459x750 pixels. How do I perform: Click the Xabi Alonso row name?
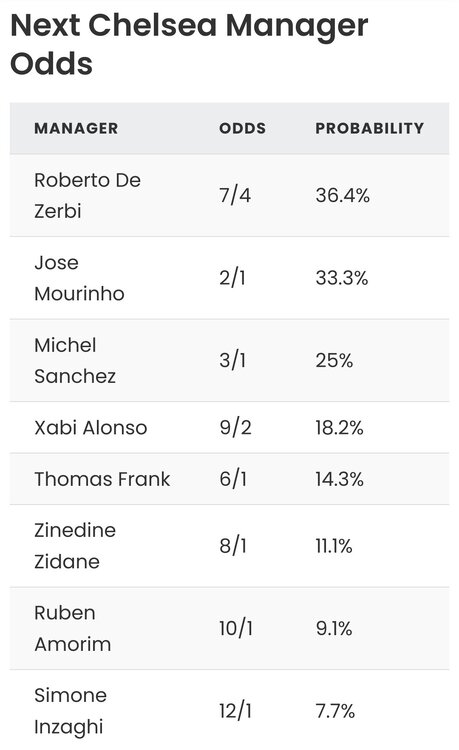point(91,428)
